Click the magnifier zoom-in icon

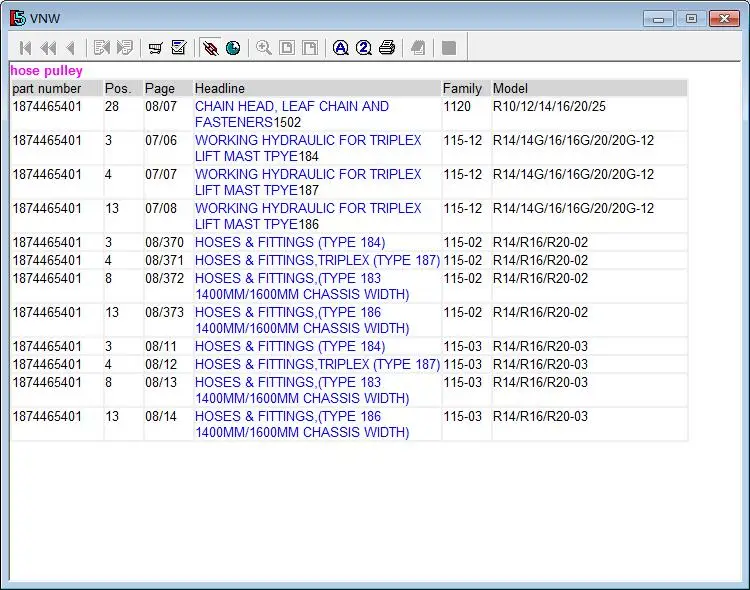[264, 48]
